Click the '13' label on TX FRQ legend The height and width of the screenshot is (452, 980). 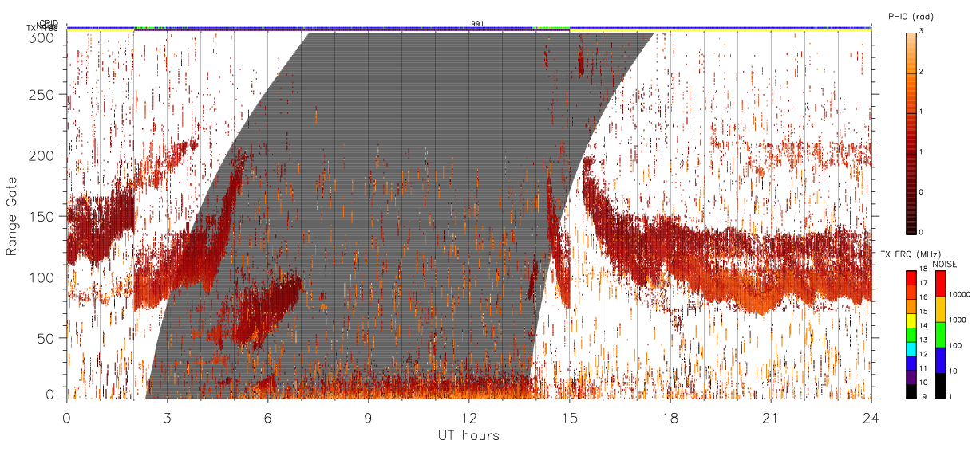923,340
